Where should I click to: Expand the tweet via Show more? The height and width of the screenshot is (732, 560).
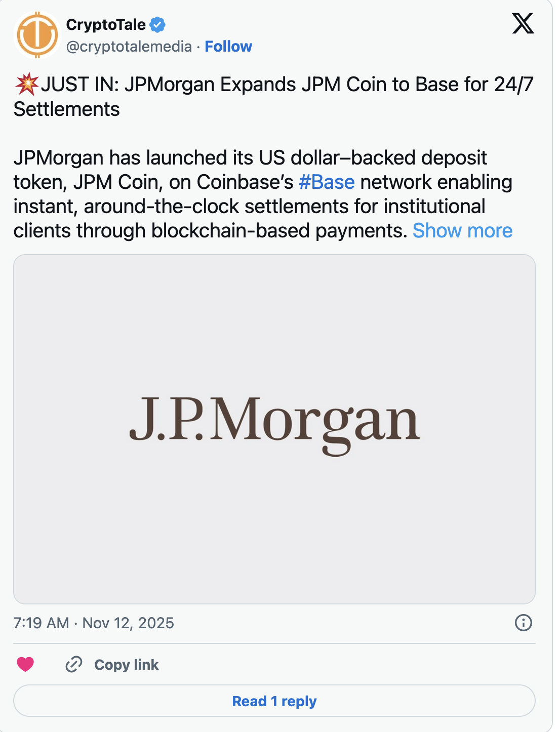tap(462, 231)
